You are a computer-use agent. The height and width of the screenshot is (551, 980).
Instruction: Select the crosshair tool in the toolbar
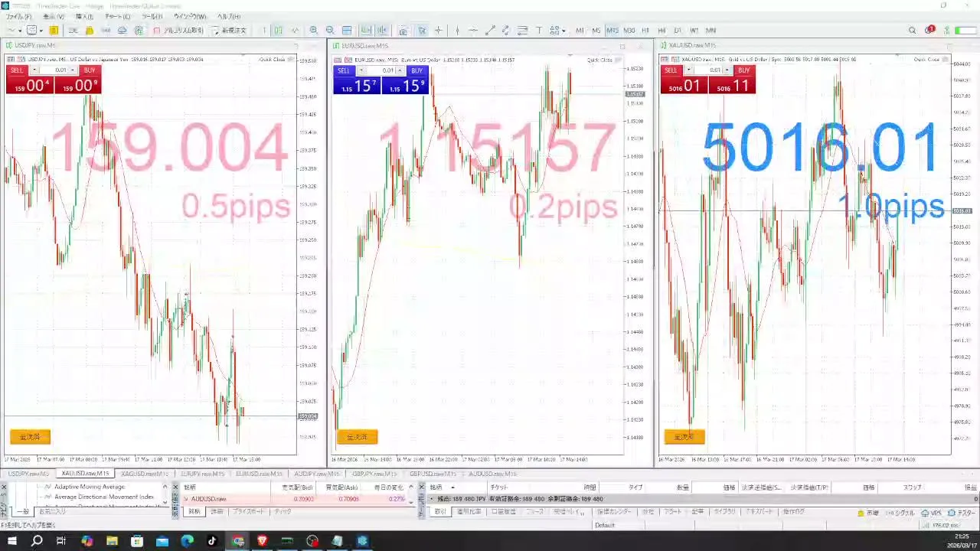pos(439,31)
